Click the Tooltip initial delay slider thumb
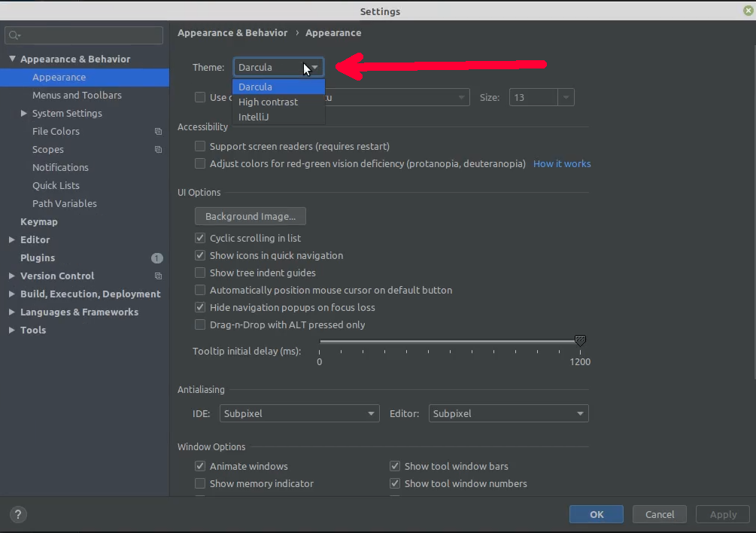This screenshot has width=756, height=533. click(x=580, y=340)
